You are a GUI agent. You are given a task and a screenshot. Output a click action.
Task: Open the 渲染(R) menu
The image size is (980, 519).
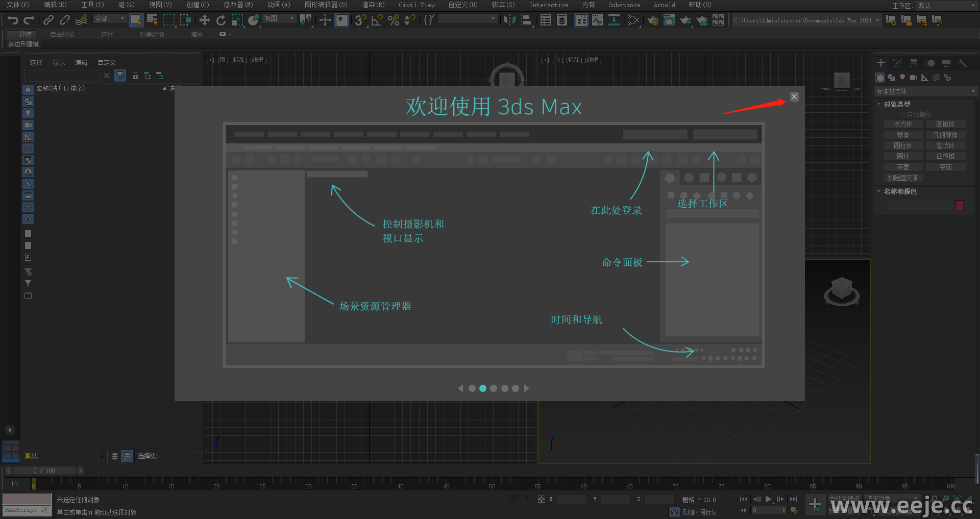(x=373, y=5)
